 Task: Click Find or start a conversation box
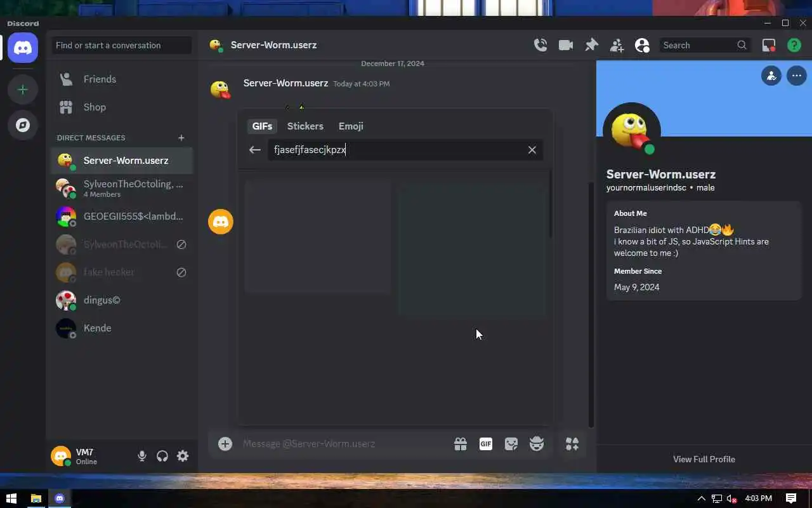click(x=122, y=45)
